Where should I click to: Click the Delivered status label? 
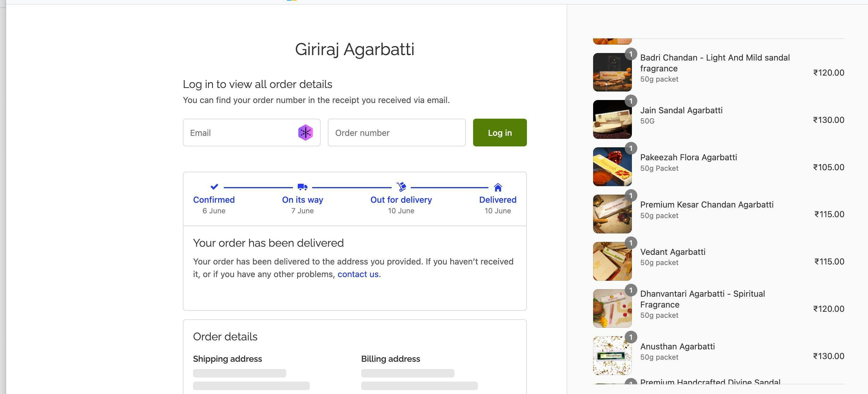point(497,200)
